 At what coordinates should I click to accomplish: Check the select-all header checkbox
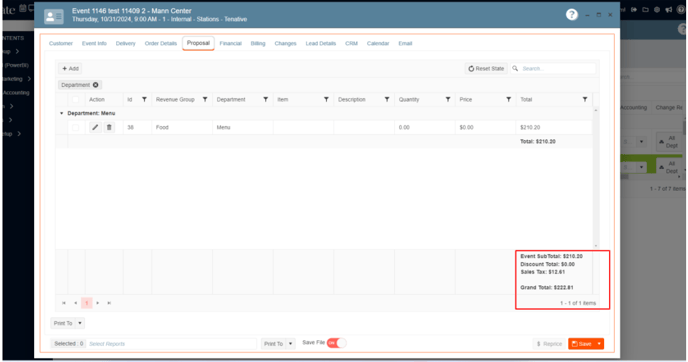(x=75, y=100)
